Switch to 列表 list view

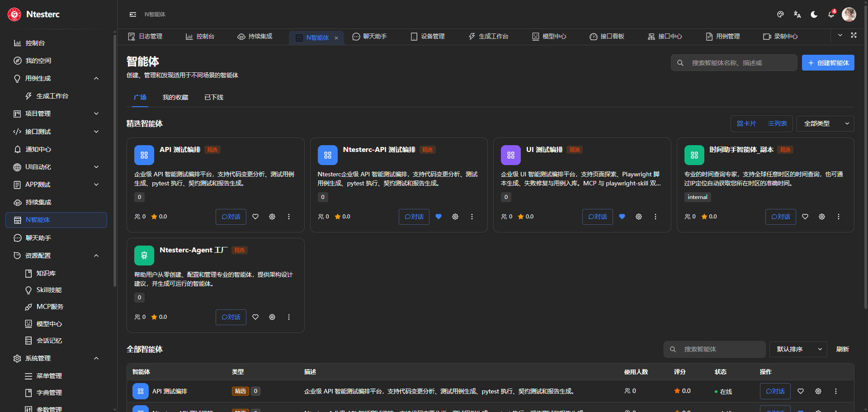tap(778, 123)
